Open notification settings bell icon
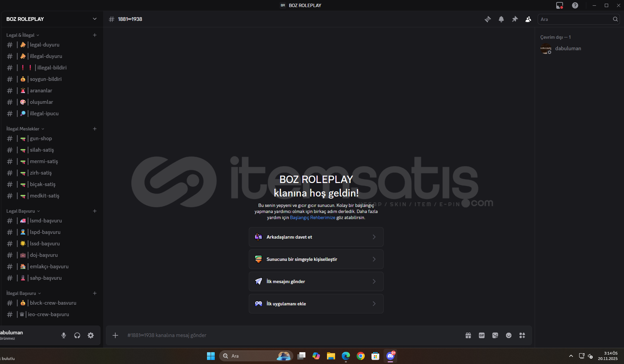This screenshot has width=624, height=364. pyautogui.click(x=501, y=19)
